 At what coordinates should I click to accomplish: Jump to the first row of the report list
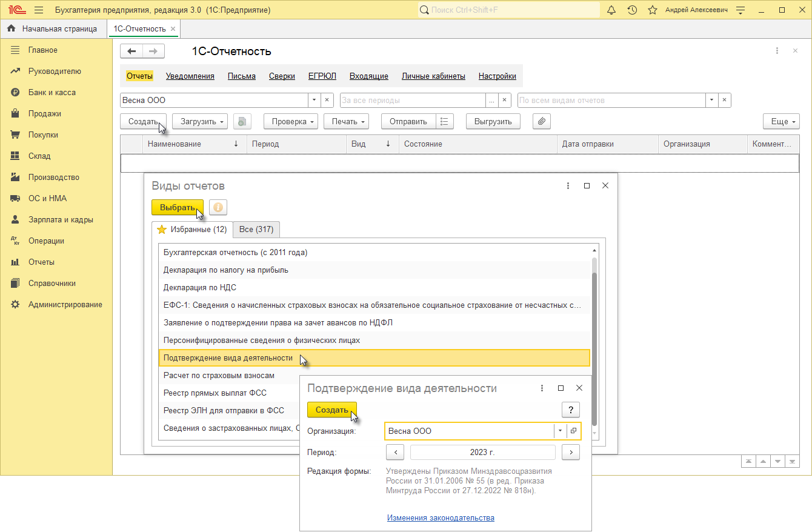749,461
